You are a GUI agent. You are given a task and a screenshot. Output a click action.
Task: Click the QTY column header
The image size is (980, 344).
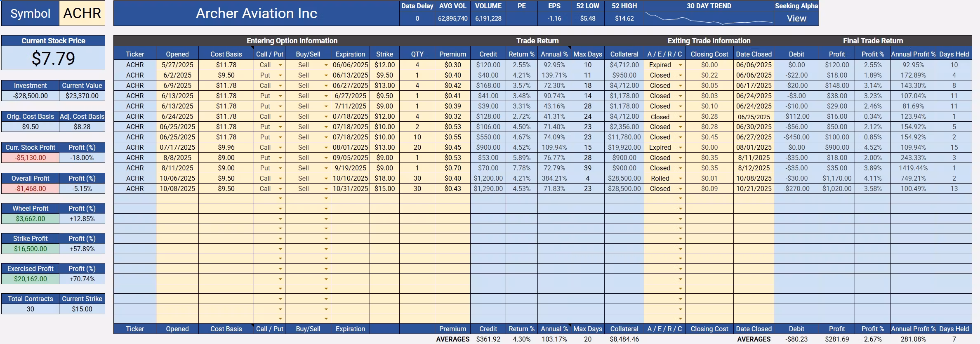click(417, 54)
